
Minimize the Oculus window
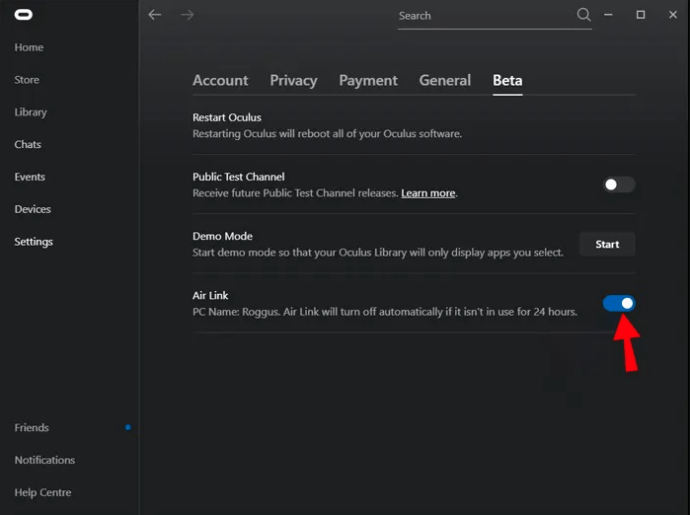click(x=613, y=15)
